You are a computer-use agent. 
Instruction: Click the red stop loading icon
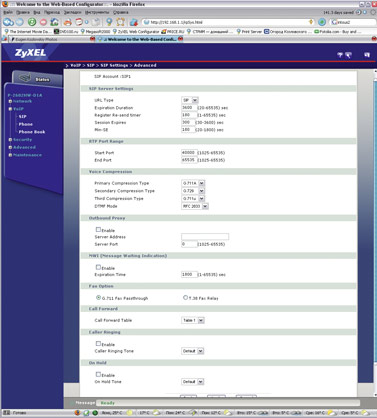(43, 22)
